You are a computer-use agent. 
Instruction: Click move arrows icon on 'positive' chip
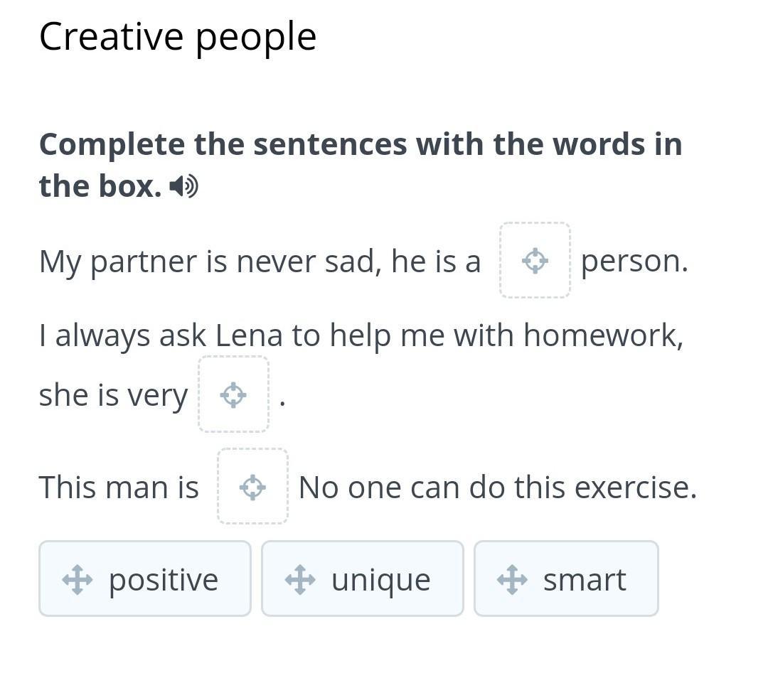pos(77,579)
